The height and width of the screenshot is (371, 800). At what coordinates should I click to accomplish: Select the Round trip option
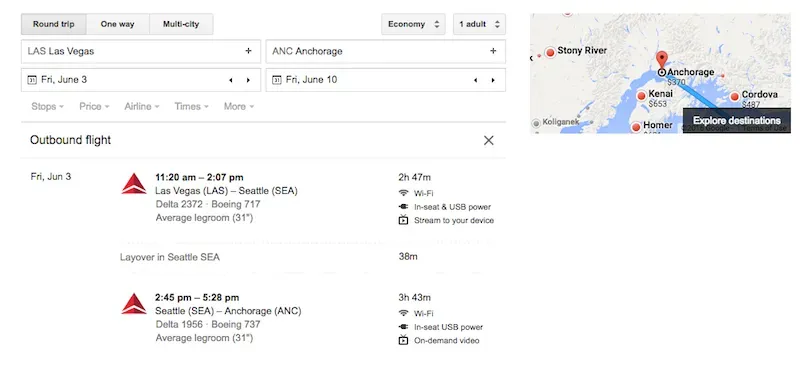coord(54,24)
